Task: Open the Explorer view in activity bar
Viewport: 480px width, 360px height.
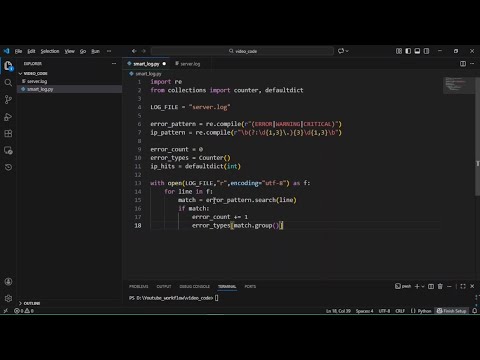Action: (8, 66)
